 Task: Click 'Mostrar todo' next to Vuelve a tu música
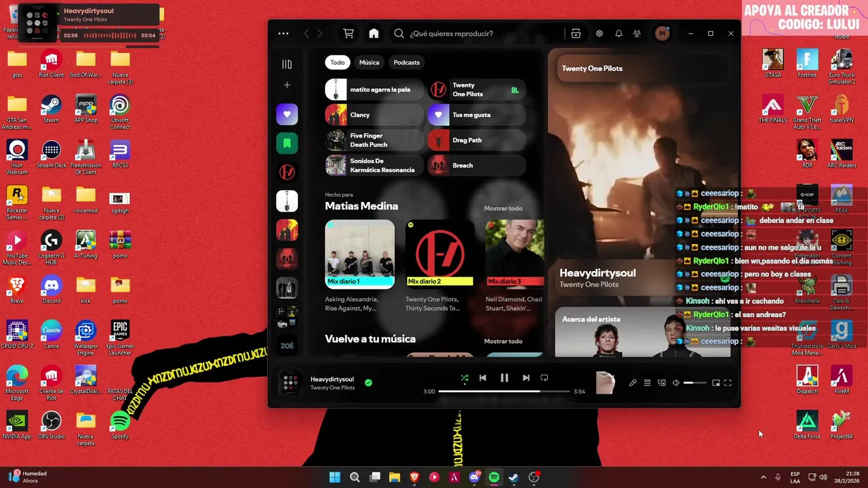click(503, 342)
